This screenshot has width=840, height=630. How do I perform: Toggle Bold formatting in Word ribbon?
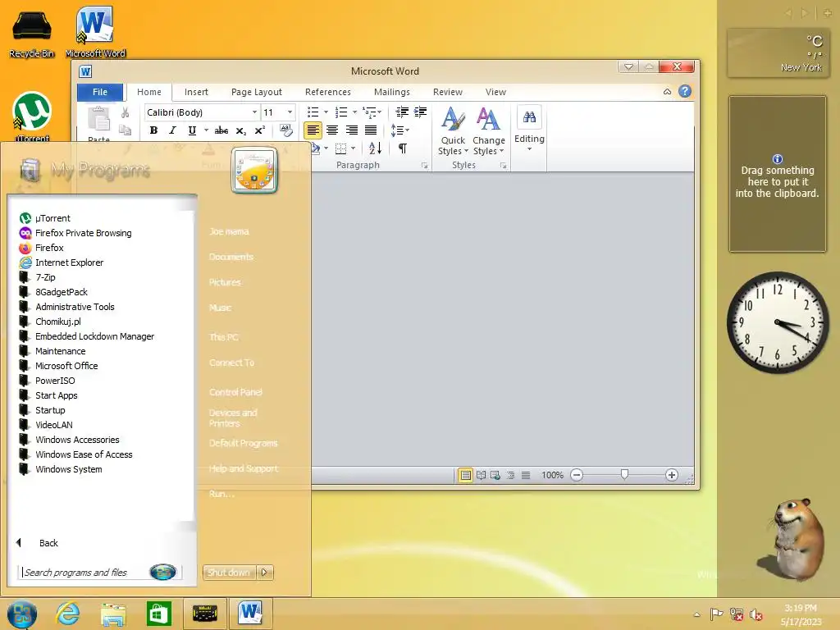tap(153, 130)
